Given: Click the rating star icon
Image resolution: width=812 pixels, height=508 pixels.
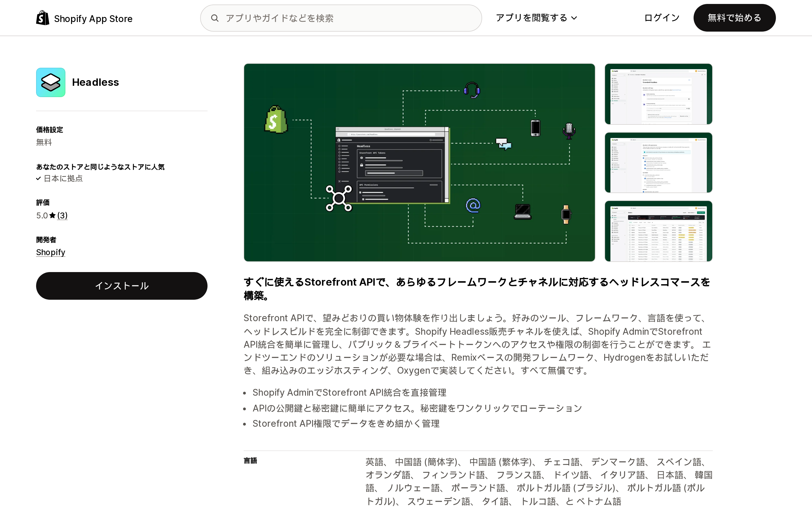Looking at the screenshot, I should (52, 215).
